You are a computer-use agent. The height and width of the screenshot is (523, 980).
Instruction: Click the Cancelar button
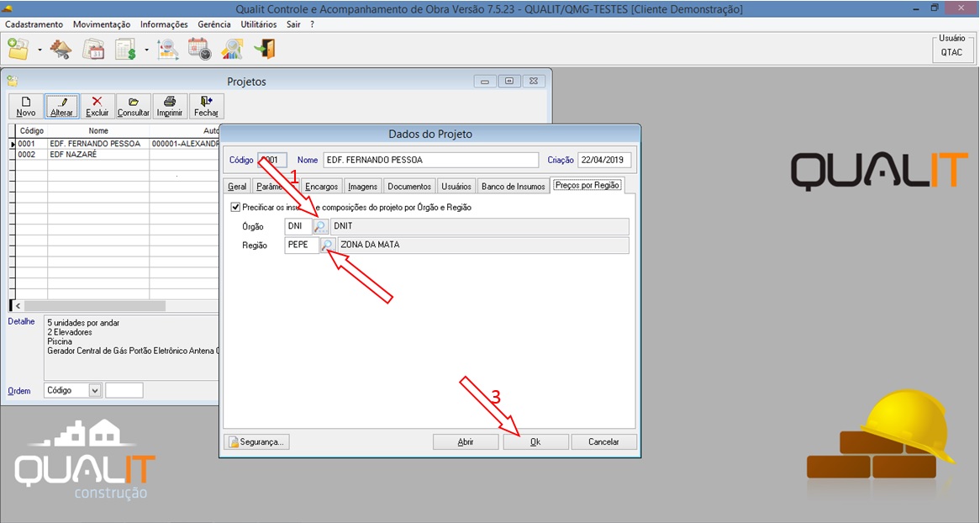[603, 441]
